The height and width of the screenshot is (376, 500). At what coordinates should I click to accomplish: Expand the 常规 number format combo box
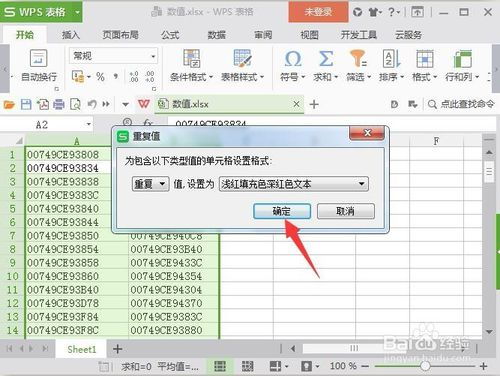[113, 56]
